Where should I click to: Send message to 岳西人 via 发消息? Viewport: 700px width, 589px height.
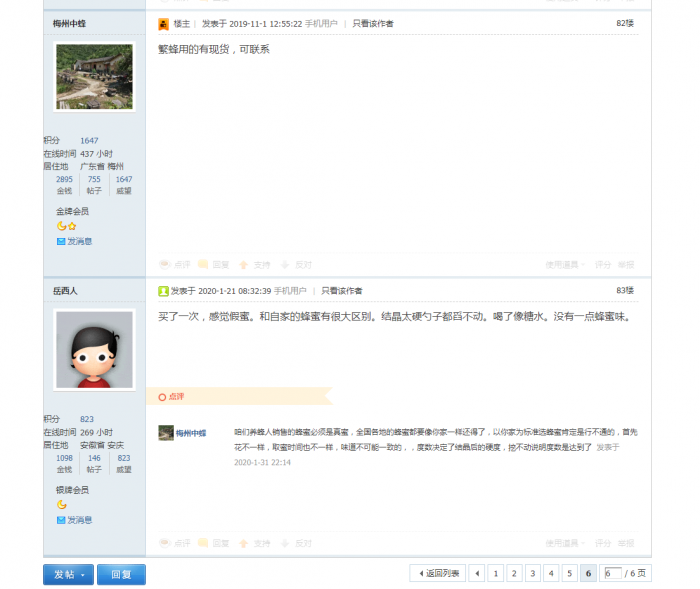pos(79,520)
